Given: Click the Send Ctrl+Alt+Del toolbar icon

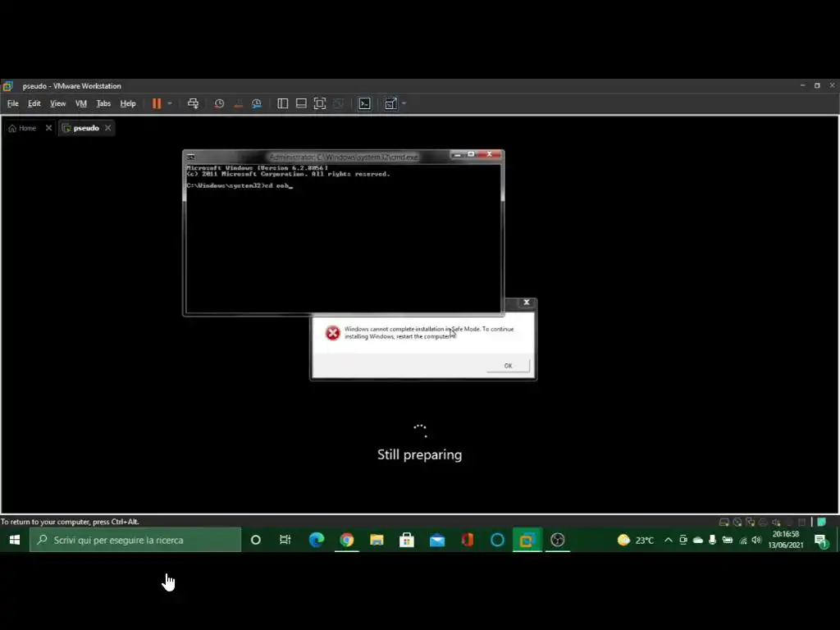Looking at the screenshot, I should pos(193,103).
